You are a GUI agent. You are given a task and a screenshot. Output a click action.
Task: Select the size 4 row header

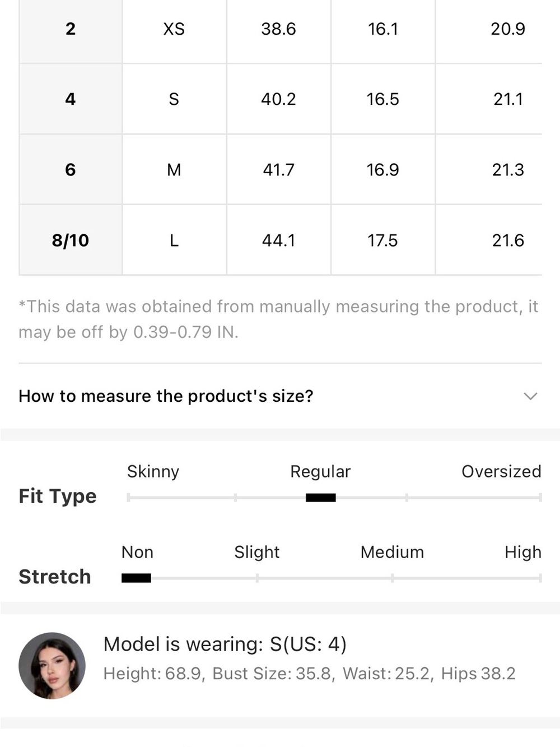click(71, 99)
